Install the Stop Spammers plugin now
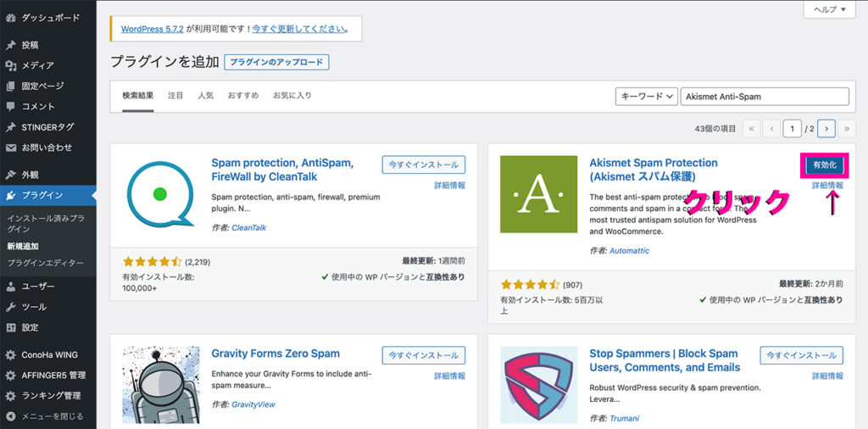This screenshot has height=429, width=868. click(x=802, y=355)
